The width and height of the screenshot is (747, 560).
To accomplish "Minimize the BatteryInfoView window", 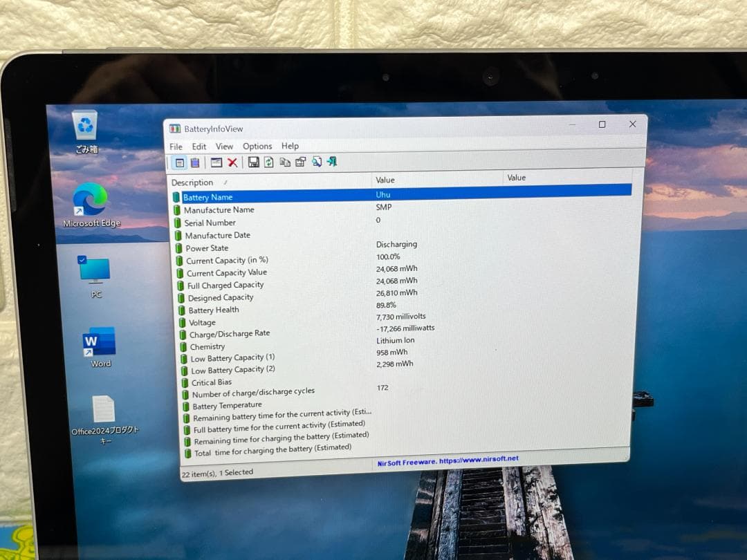I will click(573, 124).
